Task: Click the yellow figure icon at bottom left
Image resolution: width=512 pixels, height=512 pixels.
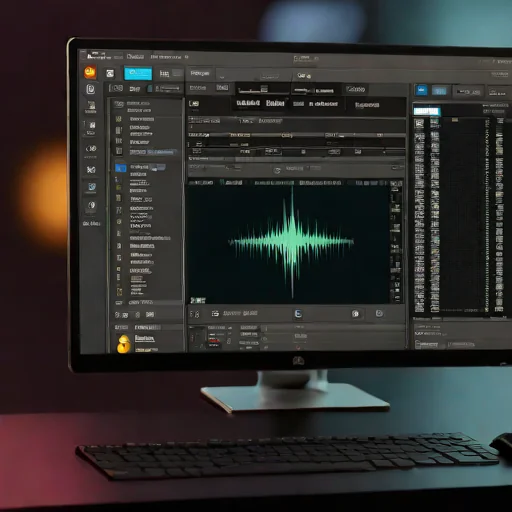Action: [124, 344]
